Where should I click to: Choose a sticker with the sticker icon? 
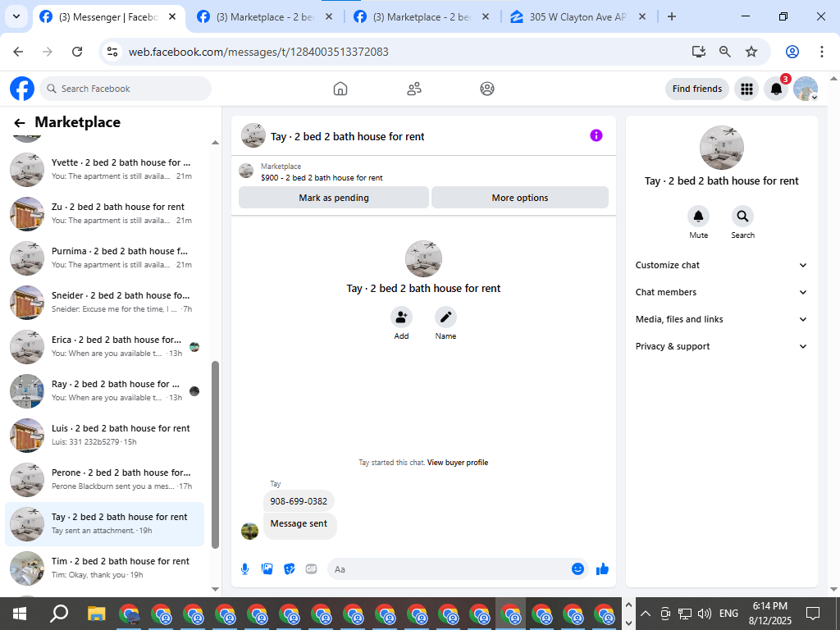pos(290,569)
